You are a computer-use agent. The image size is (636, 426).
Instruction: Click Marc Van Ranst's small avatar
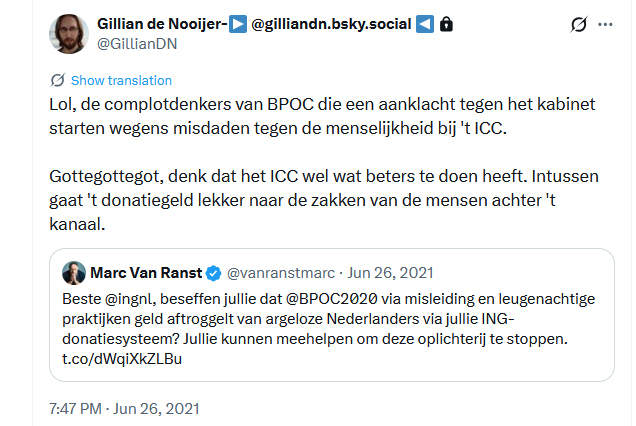pyautogui.click(x=74, y=272)
